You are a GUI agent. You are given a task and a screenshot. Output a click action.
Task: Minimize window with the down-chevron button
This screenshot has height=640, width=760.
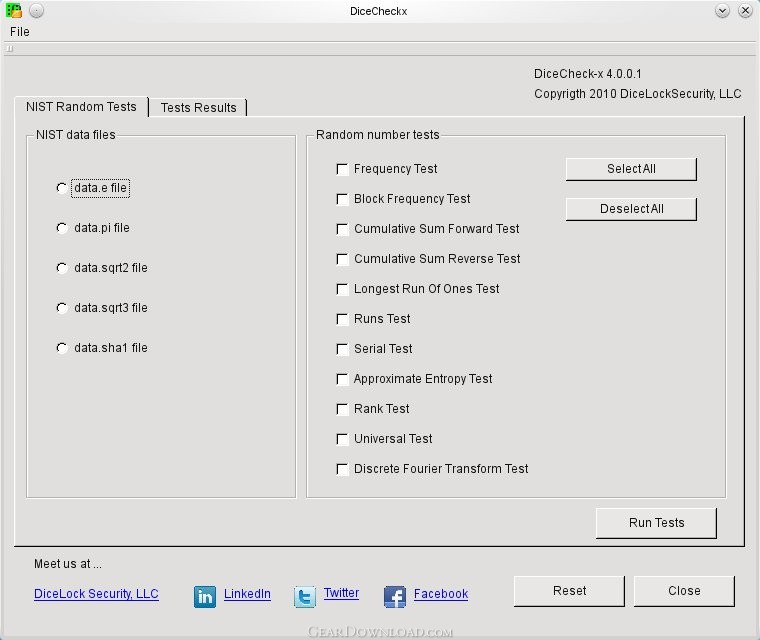(722, 10)
